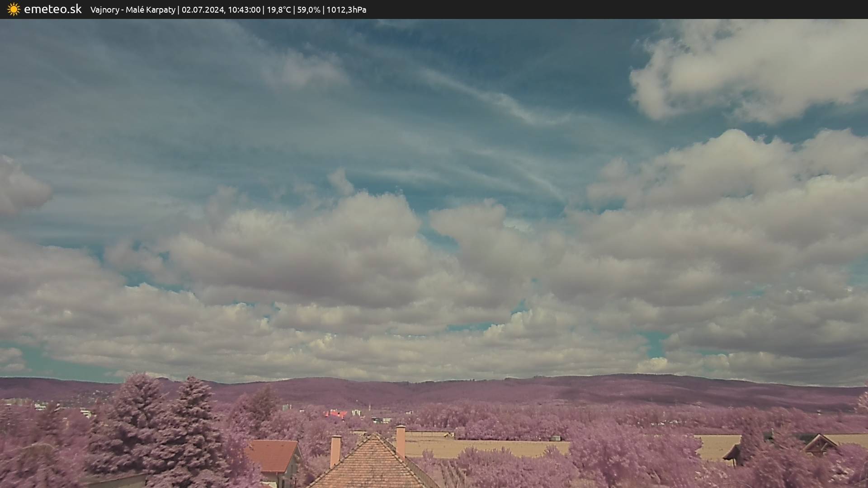This screenshot has height=488, width=868.
Task: Click the 19,8°C temperature reading
Action: tap(279, 9)
